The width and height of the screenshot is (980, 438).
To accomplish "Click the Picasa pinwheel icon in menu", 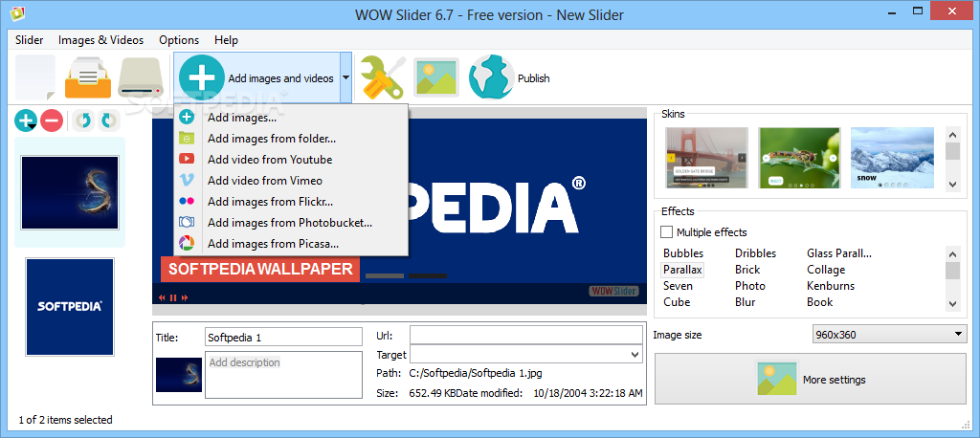I will 187,243.
